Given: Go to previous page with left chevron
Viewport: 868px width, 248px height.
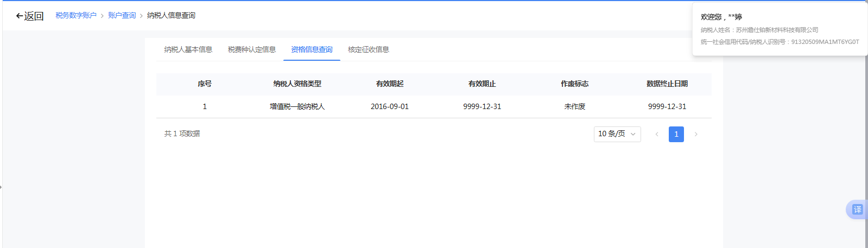Looking at the screenshot, I should click(x=657, y=134).
